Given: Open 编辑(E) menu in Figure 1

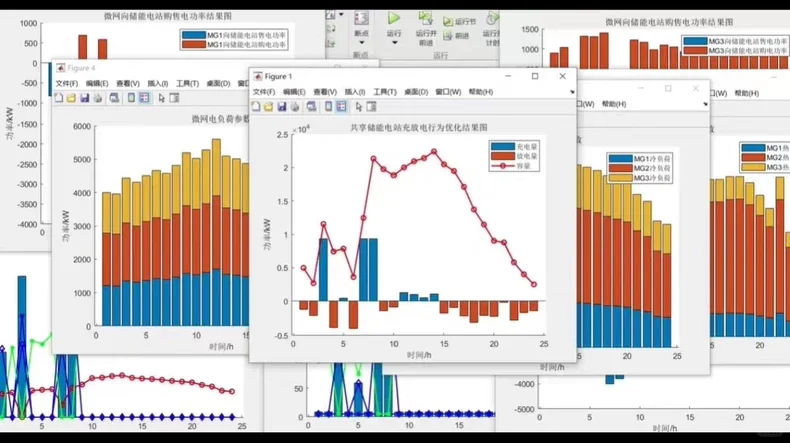Looking at the screenshot, I should tap(294, 92).
